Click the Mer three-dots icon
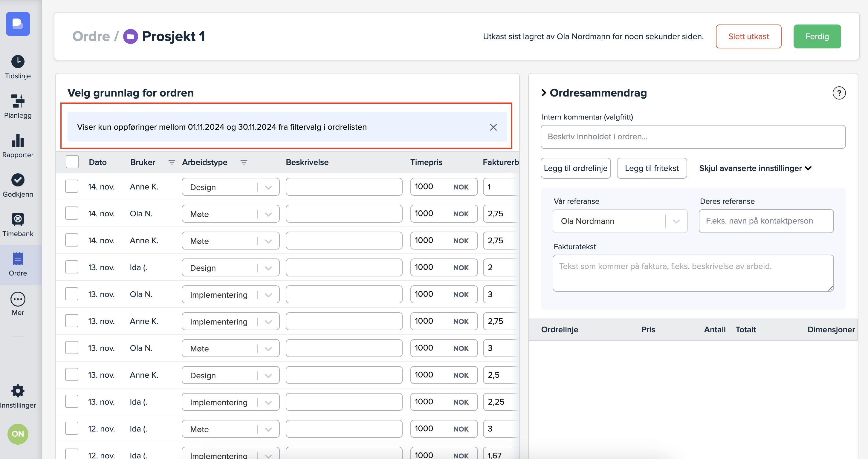This screenshot has height=459, width=868. point(18,299)
